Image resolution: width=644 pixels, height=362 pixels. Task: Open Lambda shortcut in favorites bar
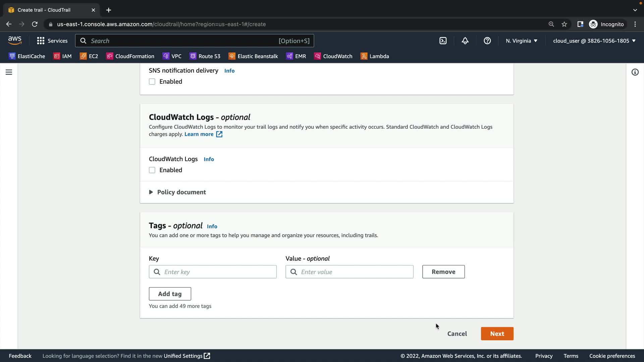click(x=375, y=56)
